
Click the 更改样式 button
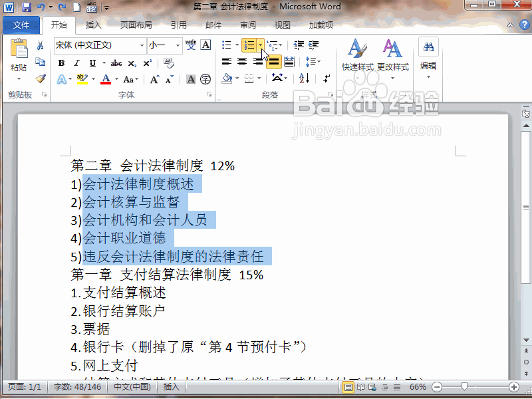coord(392,60)
